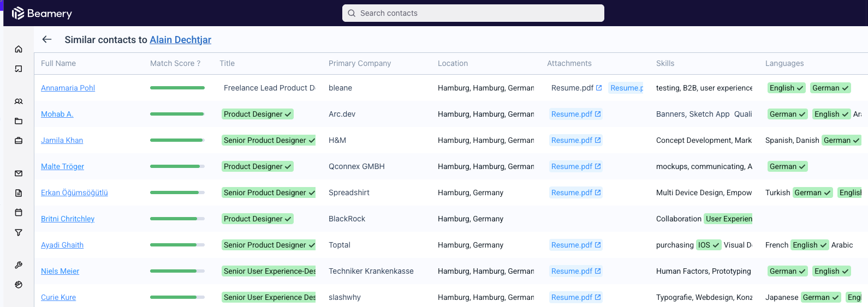The image size is (868, 307).
Task: Open Annamaria Pohl's first Resume.pdf
Action: coord(576,88)
